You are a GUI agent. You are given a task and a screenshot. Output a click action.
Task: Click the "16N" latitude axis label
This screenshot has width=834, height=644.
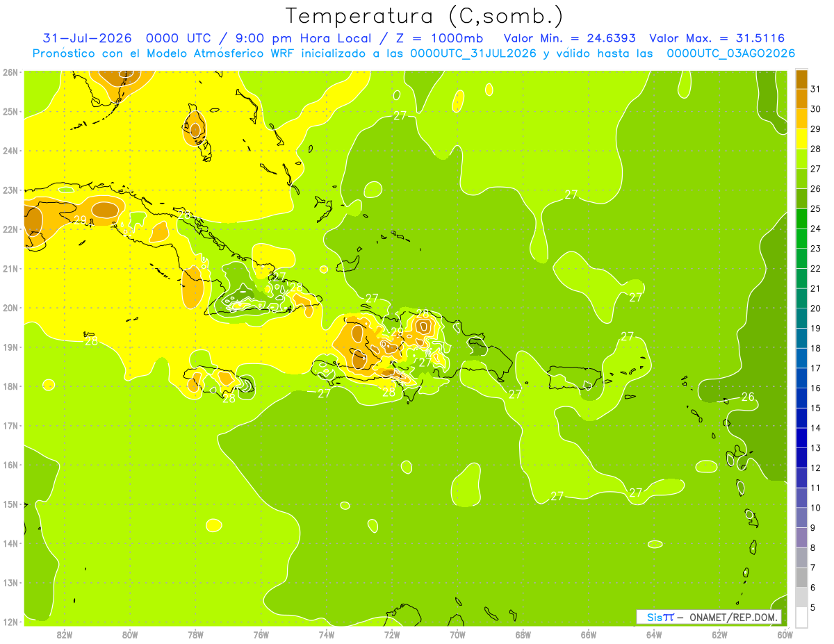(10, 465)
